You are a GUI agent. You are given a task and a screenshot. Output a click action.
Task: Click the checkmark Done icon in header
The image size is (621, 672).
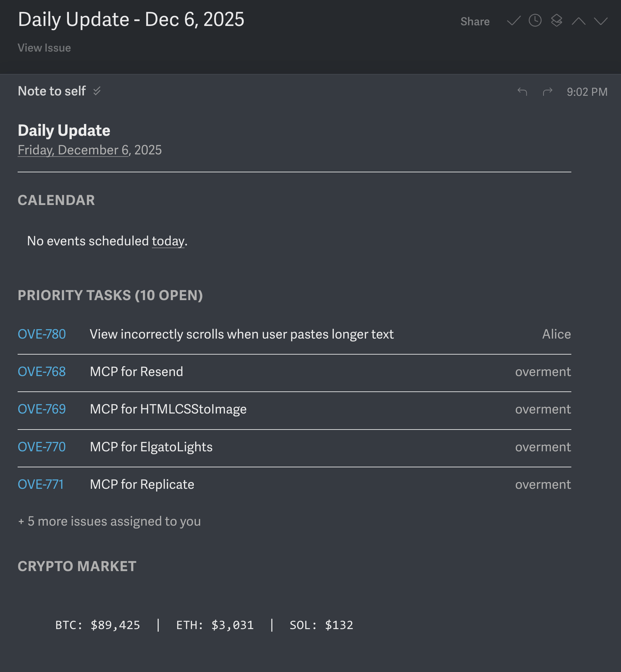click(513, 21)
